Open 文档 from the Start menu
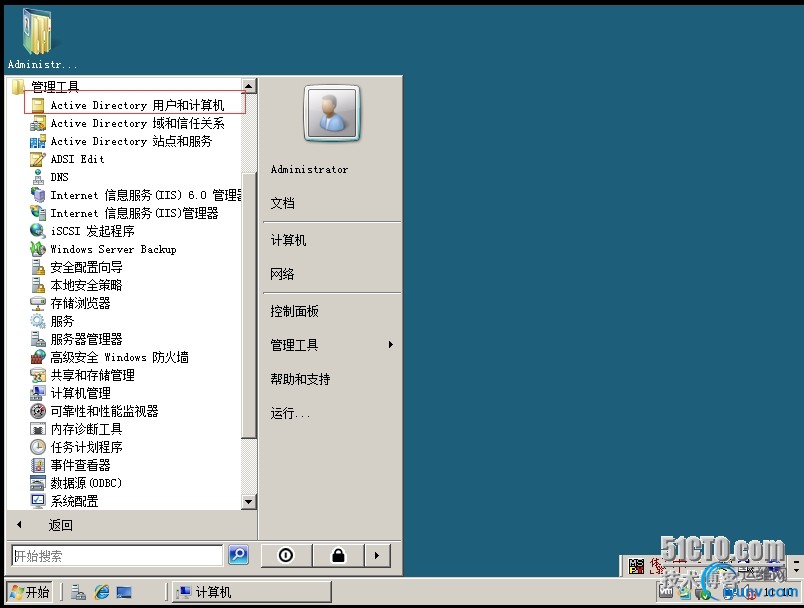 pyautogui.click(x=283, y=204)
